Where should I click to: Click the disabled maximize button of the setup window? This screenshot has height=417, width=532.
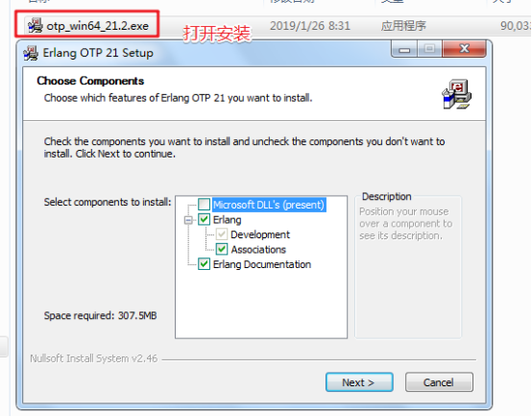(x=429, y=49)
